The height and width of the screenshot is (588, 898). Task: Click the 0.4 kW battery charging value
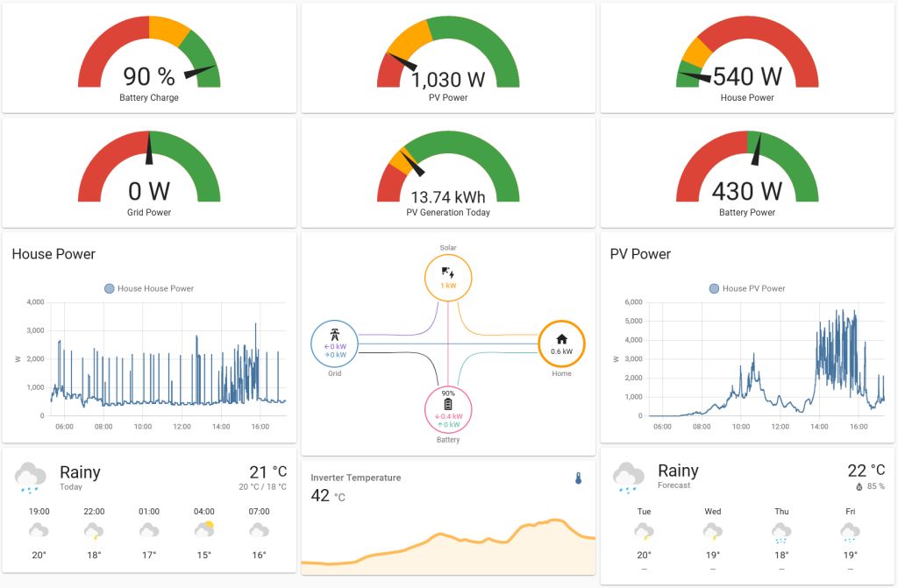448,416
